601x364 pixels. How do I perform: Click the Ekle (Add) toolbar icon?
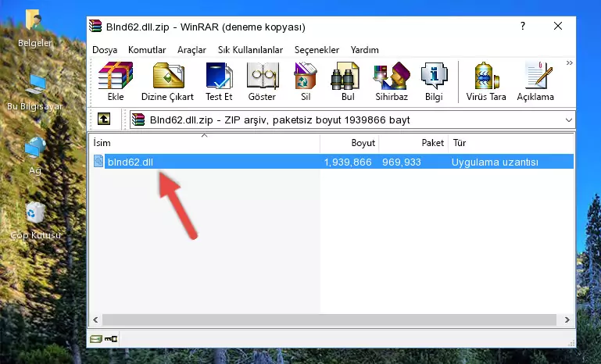(x=116, y=81)
